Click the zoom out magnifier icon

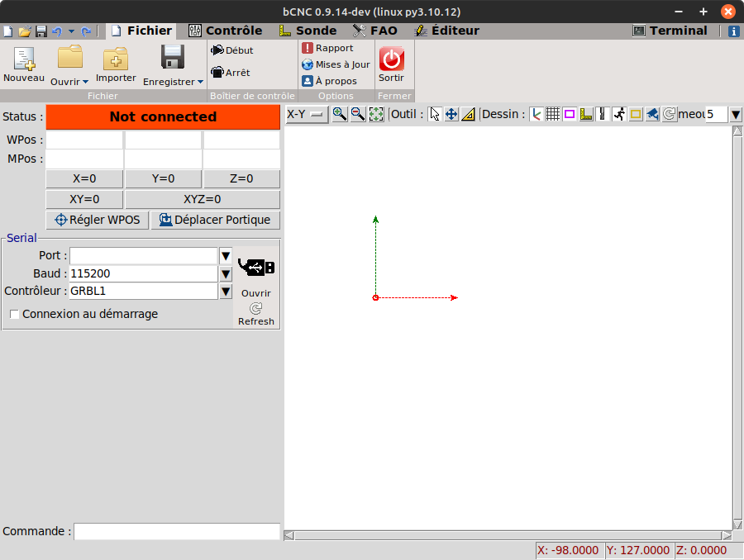(358, 115)
